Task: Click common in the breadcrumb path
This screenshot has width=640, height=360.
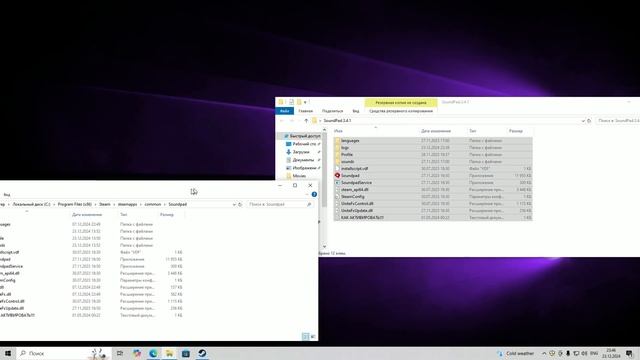Action: [153, 204]
